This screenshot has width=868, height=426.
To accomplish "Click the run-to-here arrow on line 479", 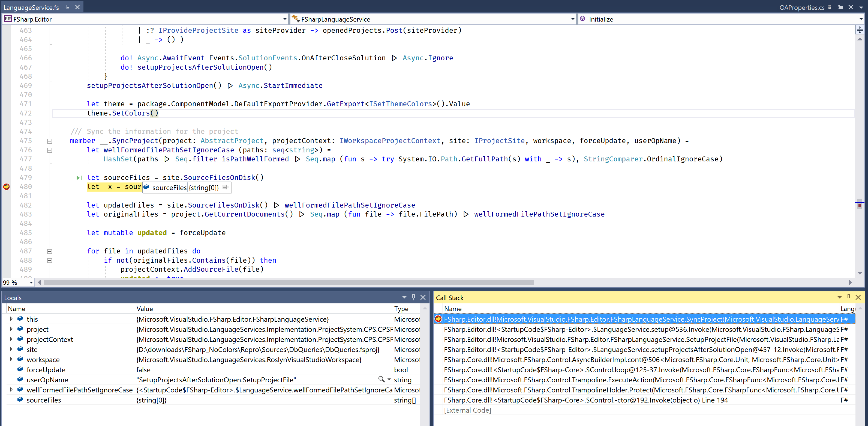I will click(x=79, y=177).
